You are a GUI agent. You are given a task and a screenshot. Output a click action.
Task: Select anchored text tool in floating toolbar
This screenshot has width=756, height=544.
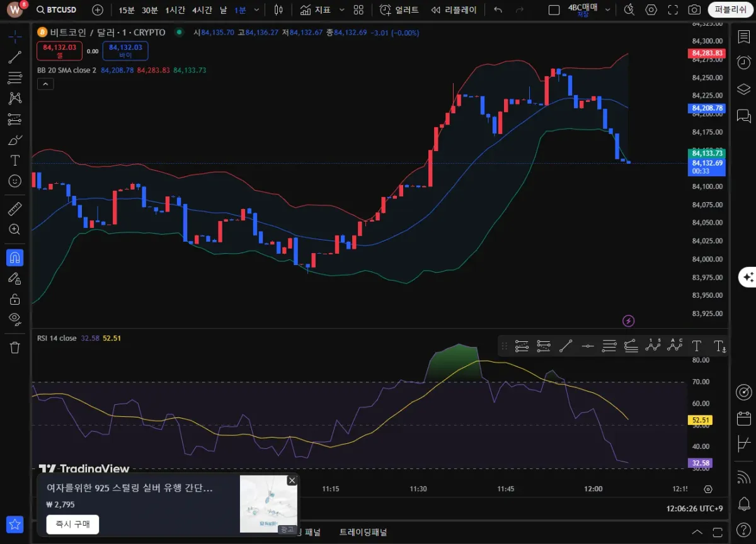click(x=719, y=346)
